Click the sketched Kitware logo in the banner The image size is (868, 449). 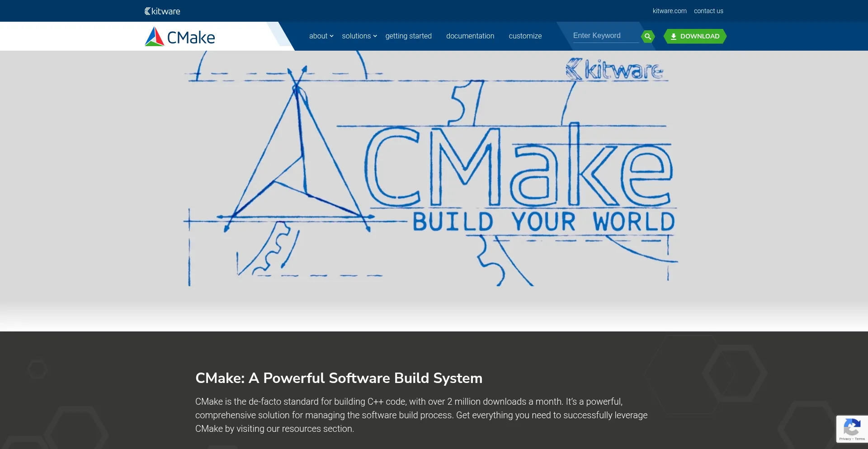click(x=615, y=70)
